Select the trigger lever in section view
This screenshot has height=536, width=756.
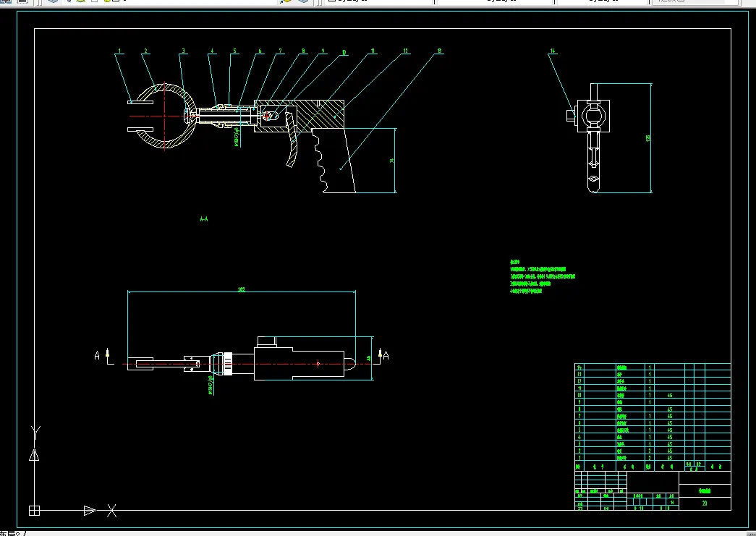[292, 140]
